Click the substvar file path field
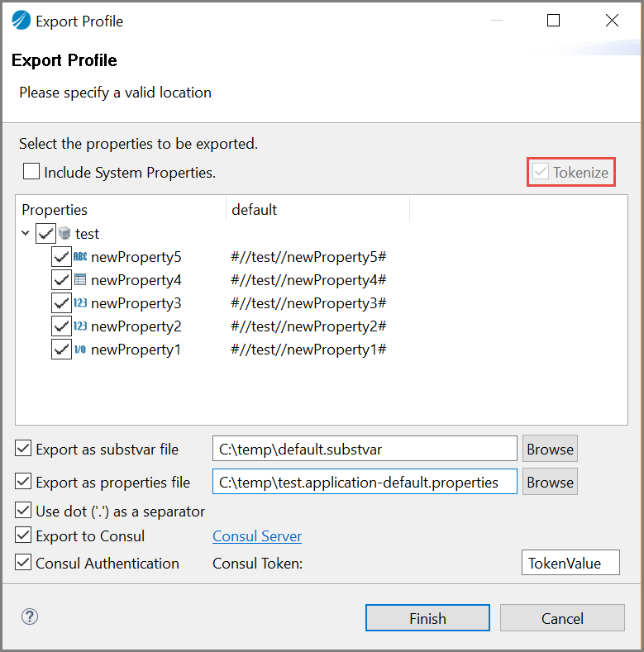The image size is (644, 652). (x=365, y=449)
